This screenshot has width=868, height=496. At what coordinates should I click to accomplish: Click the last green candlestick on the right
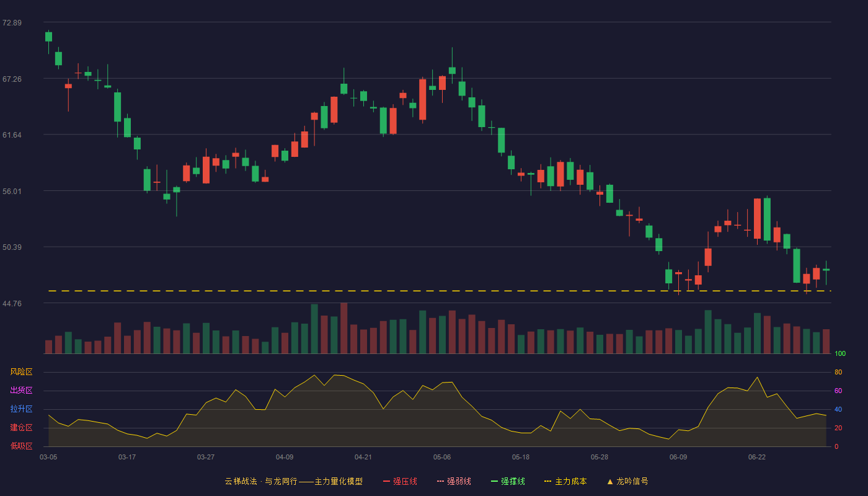point(826,270)
